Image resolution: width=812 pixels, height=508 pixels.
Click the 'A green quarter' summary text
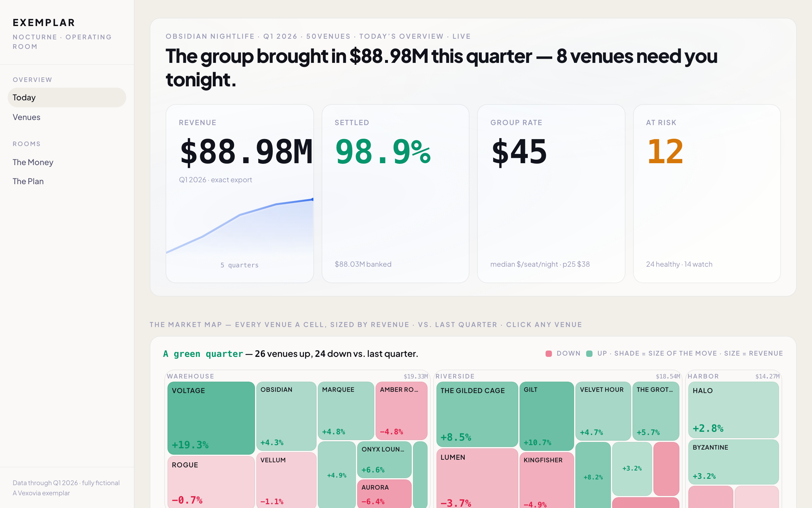(203, 354)
